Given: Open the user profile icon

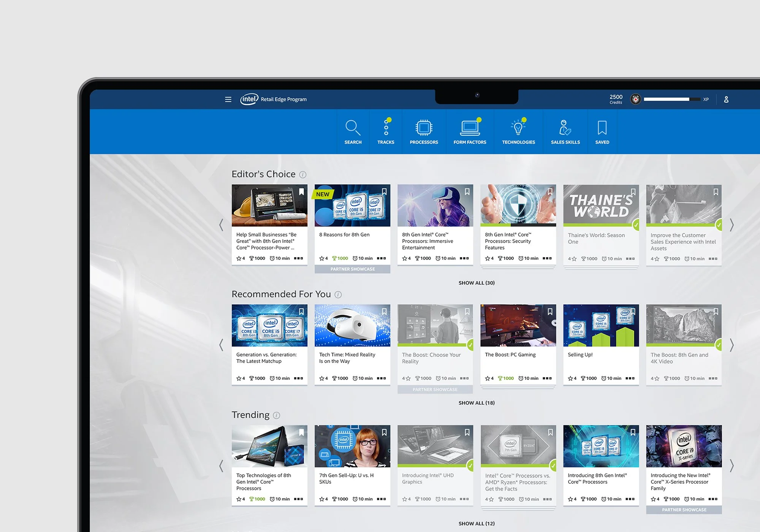Looking at the screenshot, I should 726,99.
